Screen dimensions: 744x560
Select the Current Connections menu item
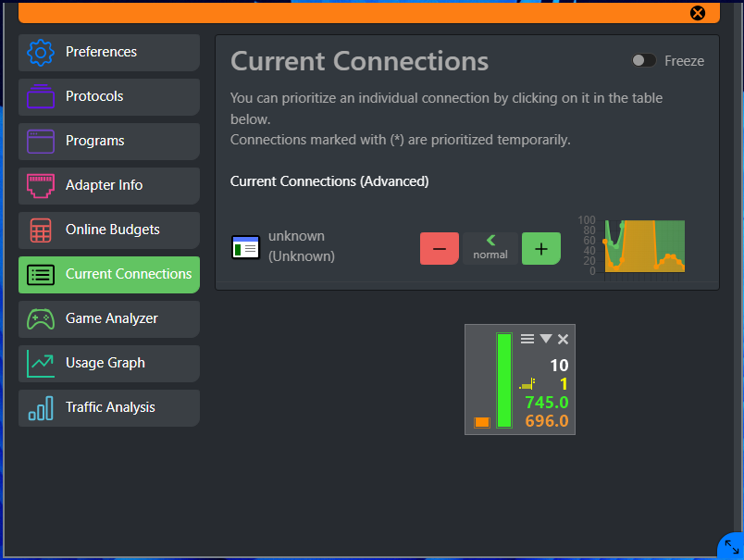pos(129,275)
